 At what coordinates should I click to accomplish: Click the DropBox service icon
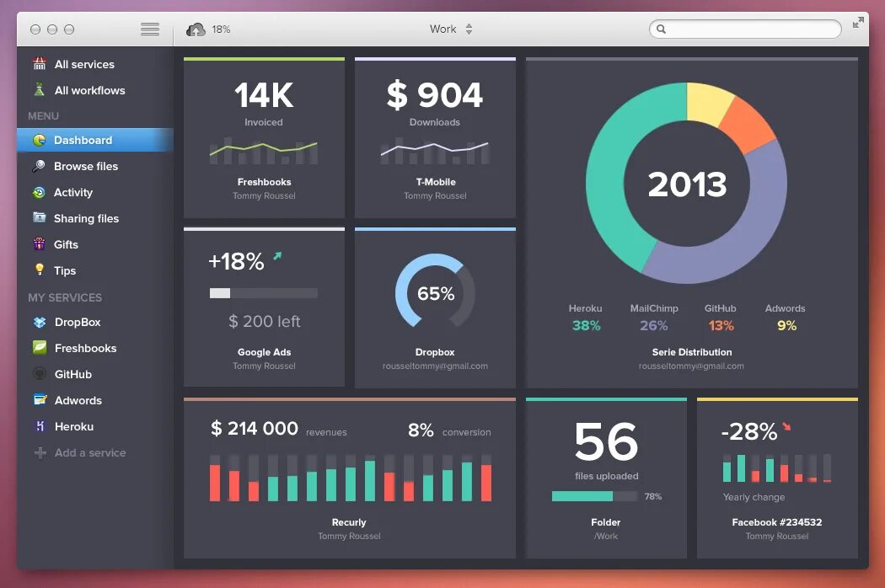tap(40, 322)
